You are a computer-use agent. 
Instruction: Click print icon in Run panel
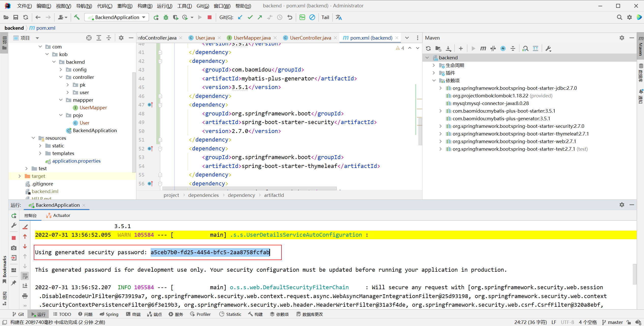(x=25, y=296)
